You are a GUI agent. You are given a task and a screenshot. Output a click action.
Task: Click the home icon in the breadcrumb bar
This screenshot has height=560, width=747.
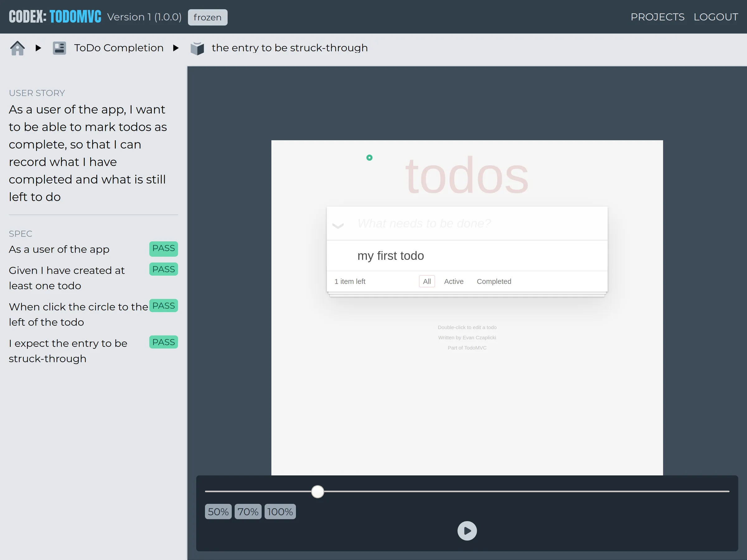[17, 48]
